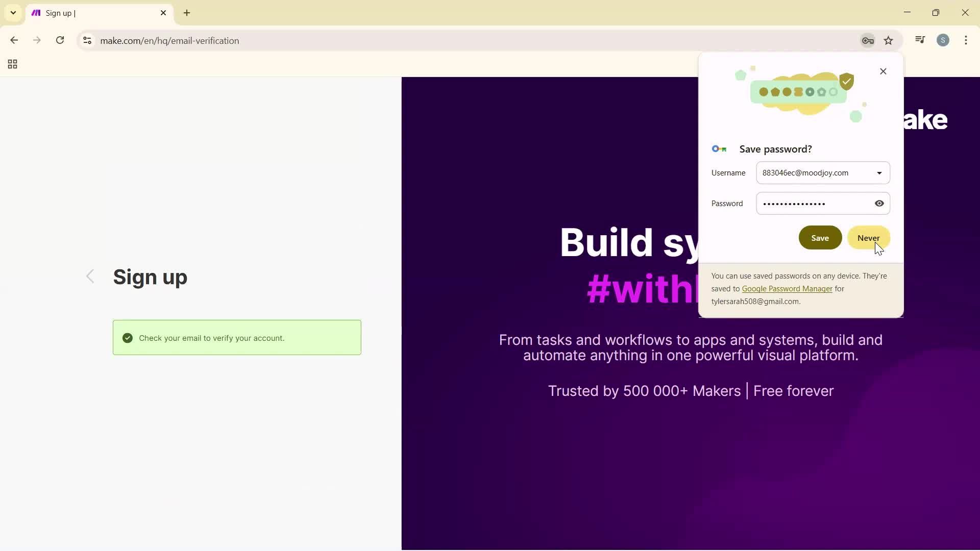
Task: Open the Google Password Manager key icon
Action: (x=868, y=40)
